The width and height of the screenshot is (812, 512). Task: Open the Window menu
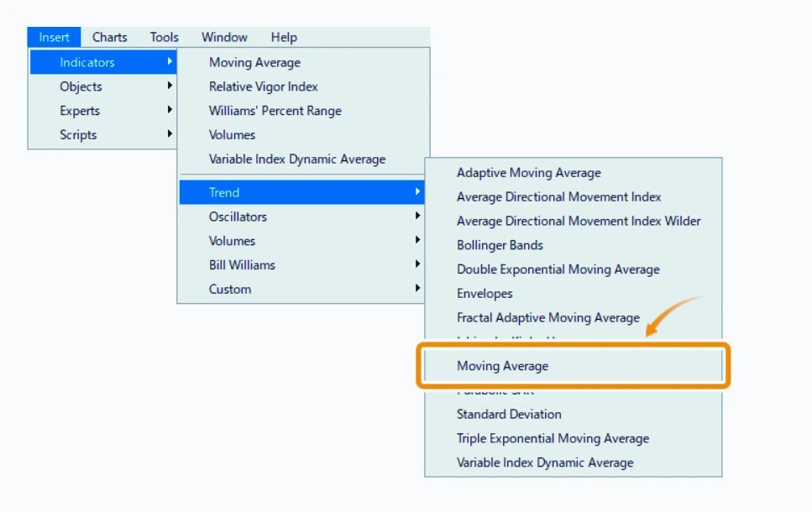coord(224,37)
